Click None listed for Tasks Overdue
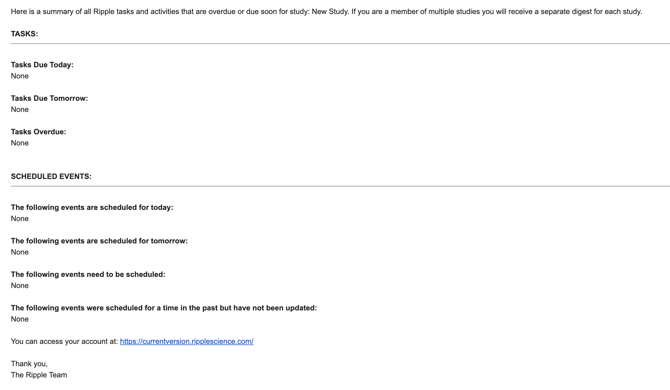 (x=20, y=143)
